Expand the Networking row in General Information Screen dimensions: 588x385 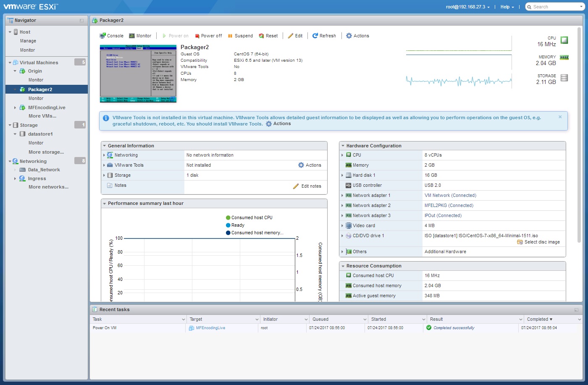coord(104,155)
